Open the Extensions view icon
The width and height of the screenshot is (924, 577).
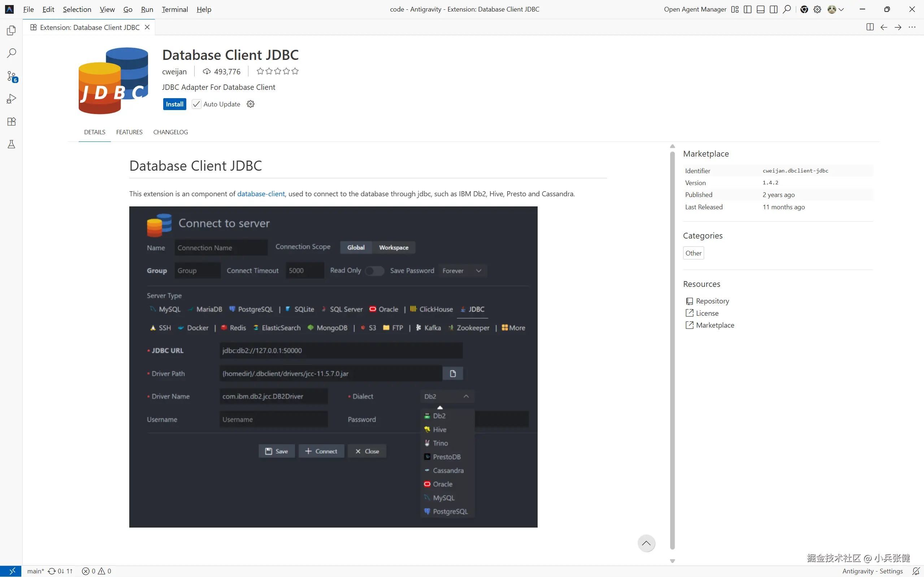tap(12, 122)
